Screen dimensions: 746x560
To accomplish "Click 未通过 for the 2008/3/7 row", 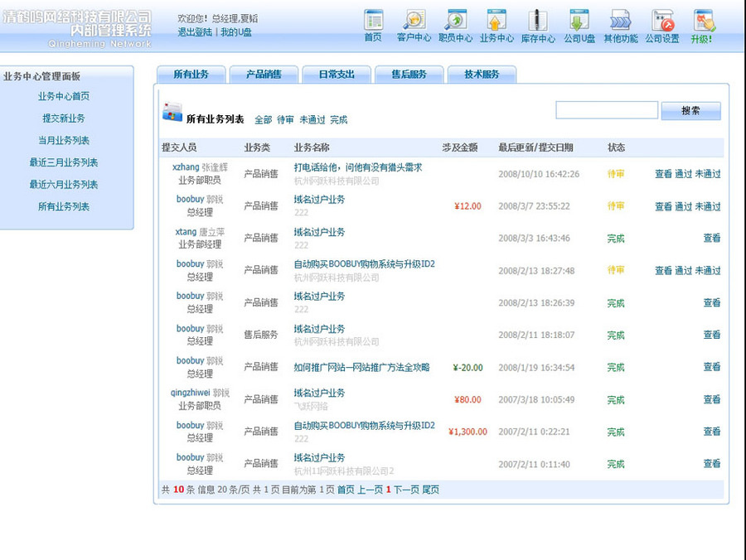I will point(708,206).
